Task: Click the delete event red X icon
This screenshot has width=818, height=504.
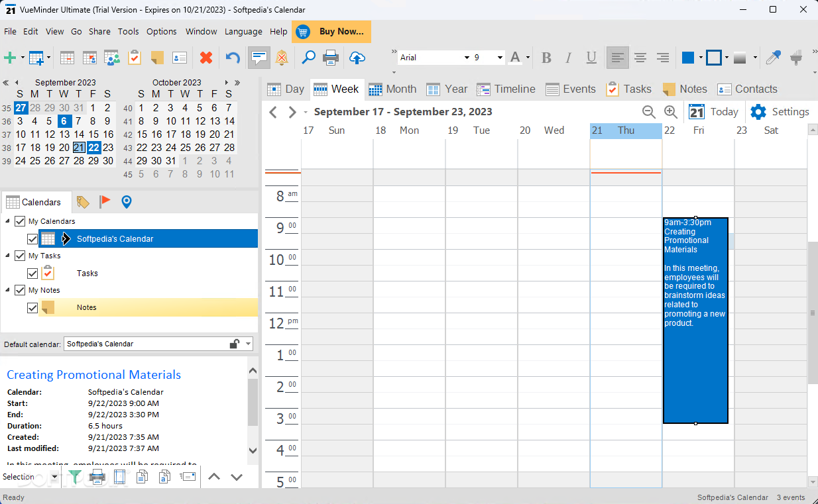Action: pyautogui.click(x=206, y=58)
